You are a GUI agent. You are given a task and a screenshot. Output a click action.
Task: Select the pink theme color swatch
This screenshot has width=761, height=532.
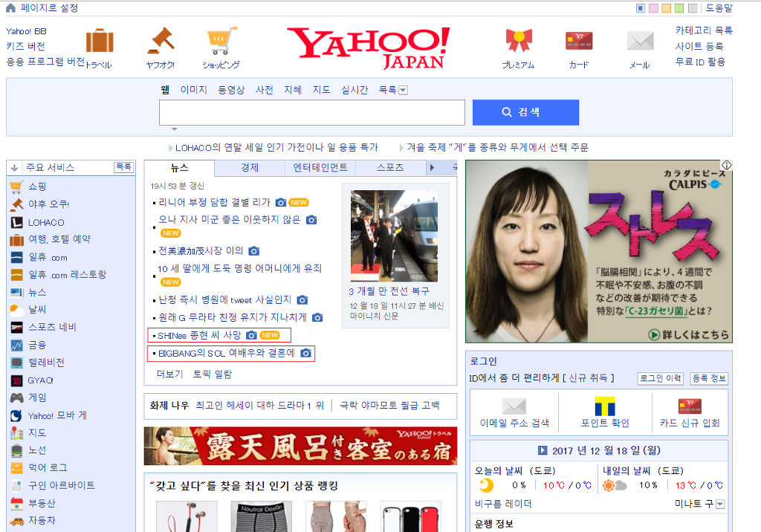(x=654, y=8)
